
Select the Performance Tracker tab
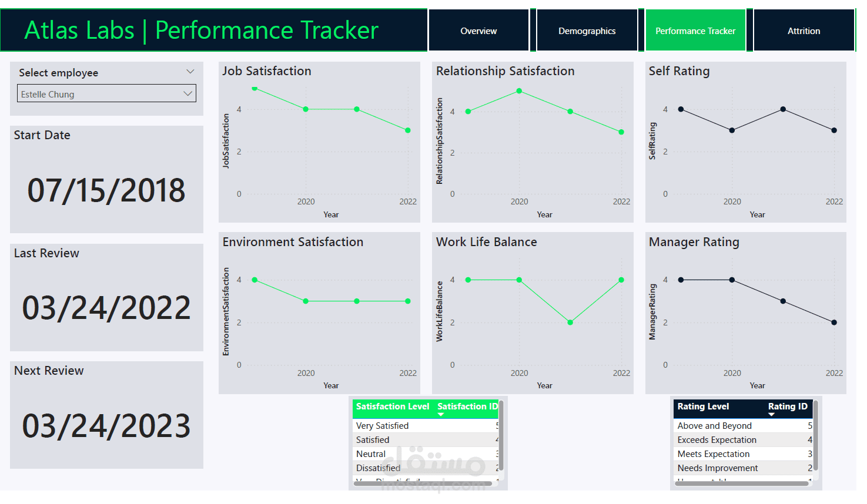pyautogui.click(x=695, y=31)
